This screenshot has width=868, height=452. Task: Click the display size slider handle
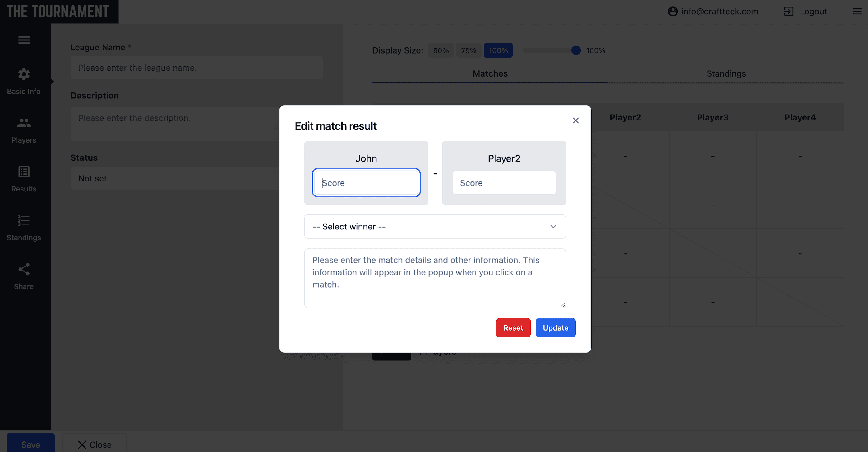(576, 50)
